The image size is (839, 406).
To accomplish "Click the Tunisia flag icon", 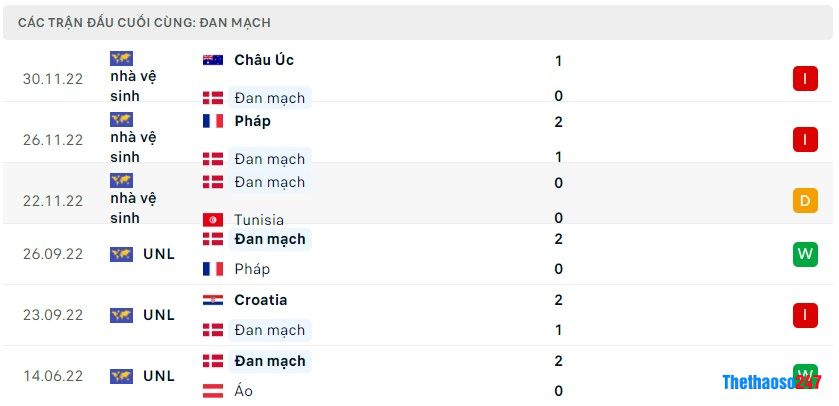I will 212,220.
